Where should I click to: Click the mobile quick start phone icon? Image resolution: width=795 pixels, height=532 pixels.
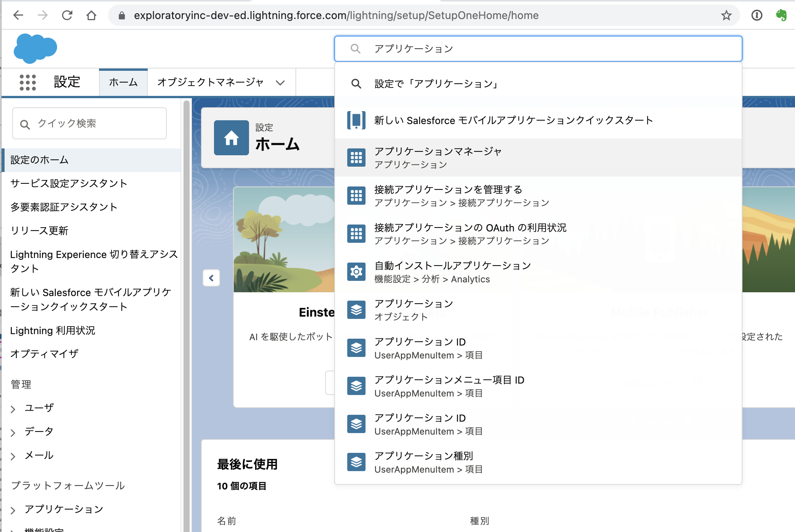[x=356, y=120]
